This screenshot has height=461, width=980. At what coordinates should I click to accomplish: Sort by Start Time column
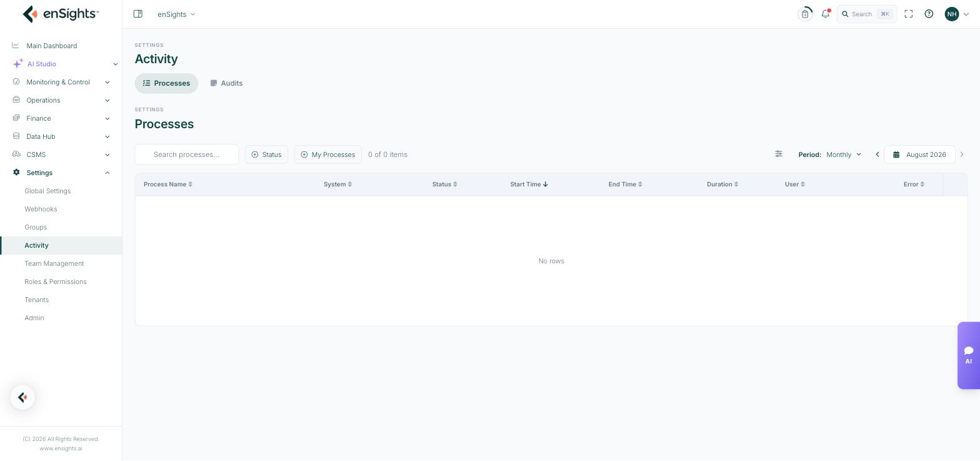click(529, 184)
